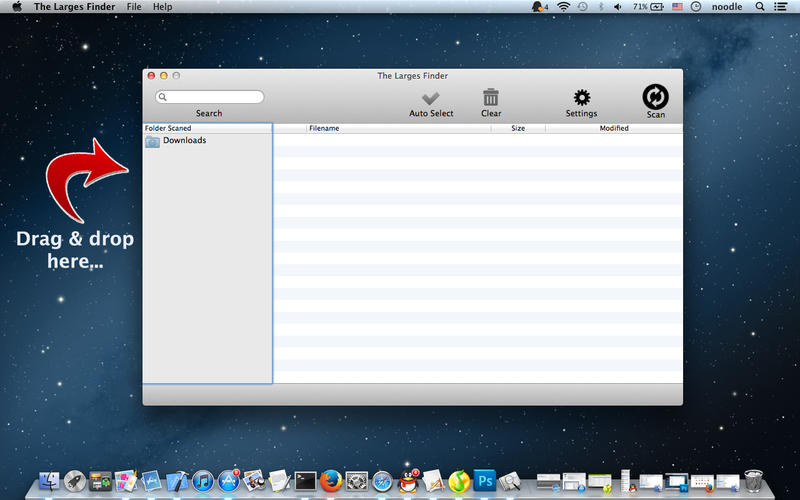Activate the Auto Select checkmark icon

[x=431, y=97]
